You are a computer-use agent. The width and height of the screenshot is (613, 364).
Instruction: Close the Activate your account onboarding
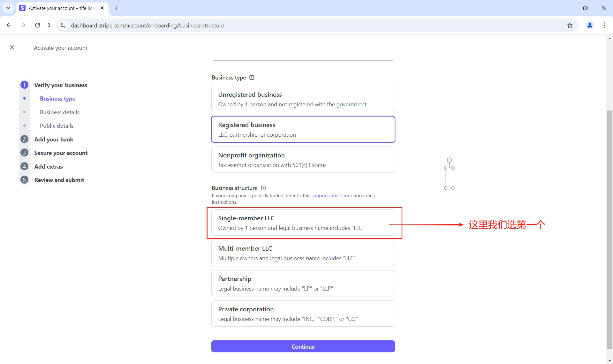coord(12,48)
